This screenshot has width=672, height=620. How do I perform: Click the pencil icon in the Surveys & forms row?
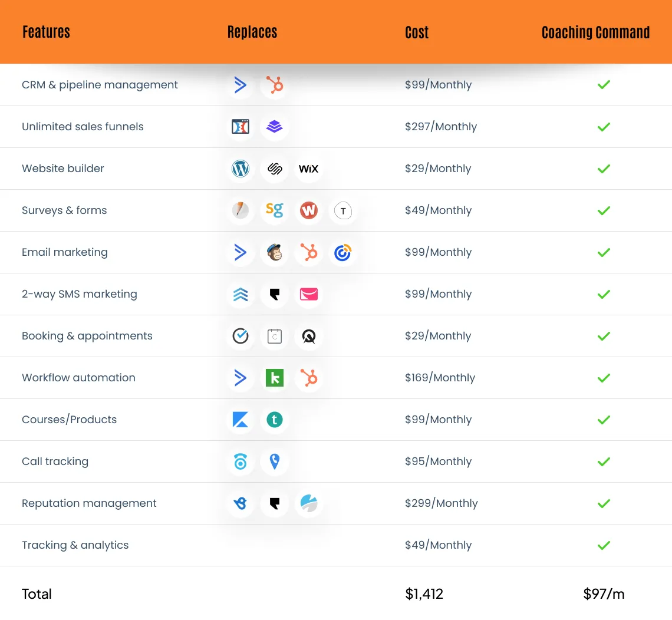241,210
